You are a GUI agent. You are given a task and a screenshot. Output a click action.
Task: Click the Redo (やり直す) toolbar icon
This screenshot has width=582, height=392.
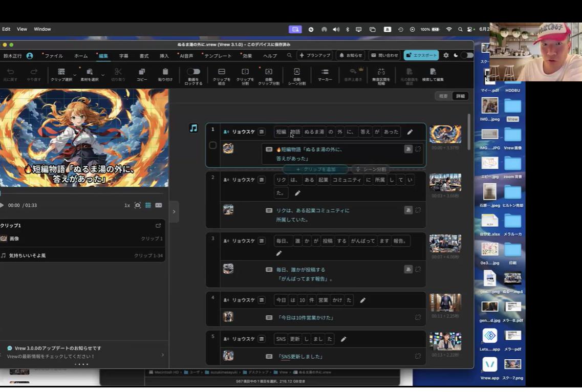[34, 72]
